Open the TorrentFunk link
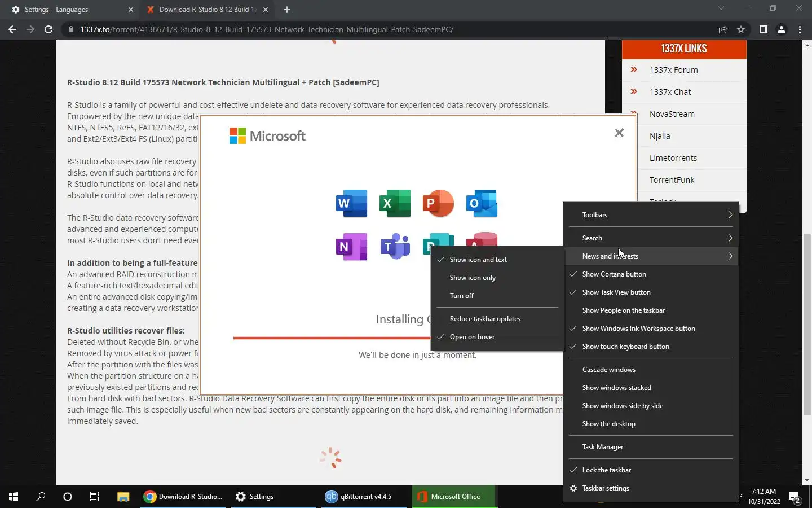 (x=672, y=180)
